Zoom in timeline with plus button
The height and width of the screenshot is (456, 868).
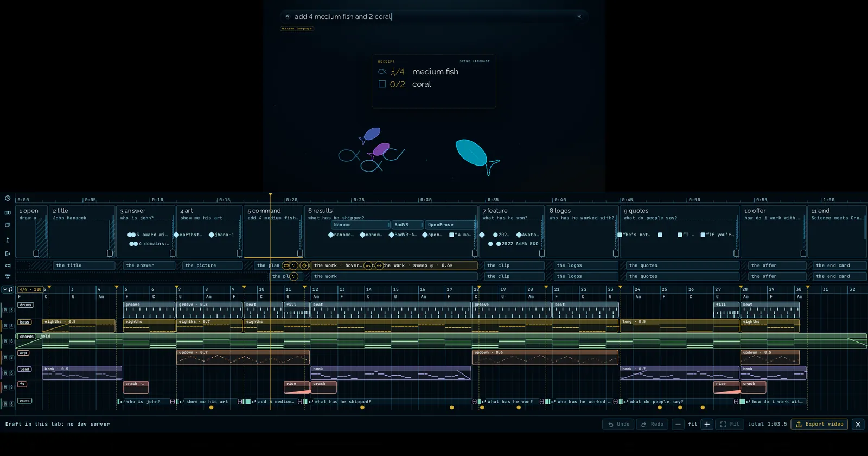tap(707, 425)
